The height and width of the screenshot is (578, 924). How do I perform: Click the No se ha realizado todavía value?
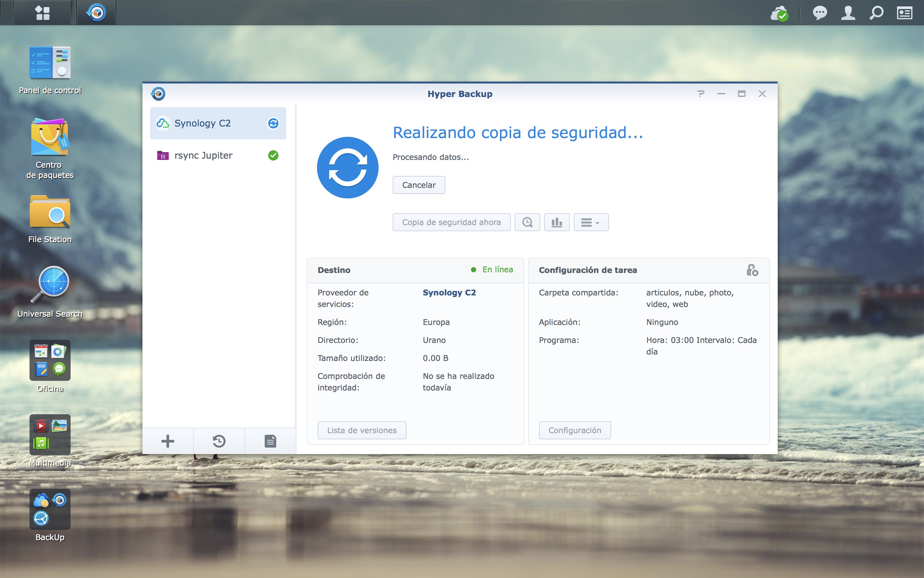[458, 381]
